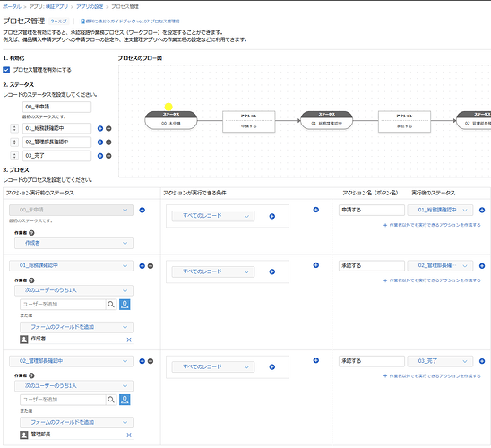Click the reorder handle for 01_総務課確認中 status
491x448 pixels.
pos(14,128)
